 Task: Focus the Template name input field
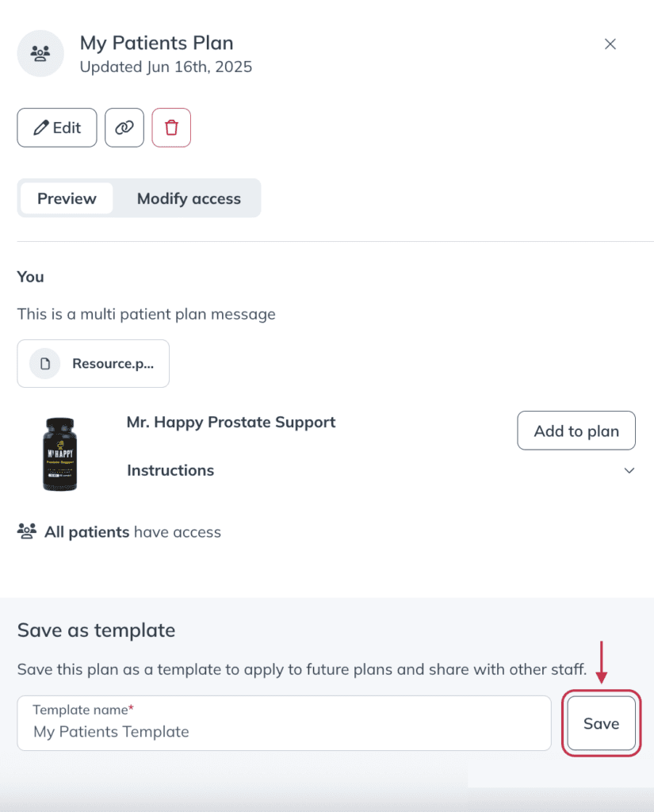pos(285,723)
